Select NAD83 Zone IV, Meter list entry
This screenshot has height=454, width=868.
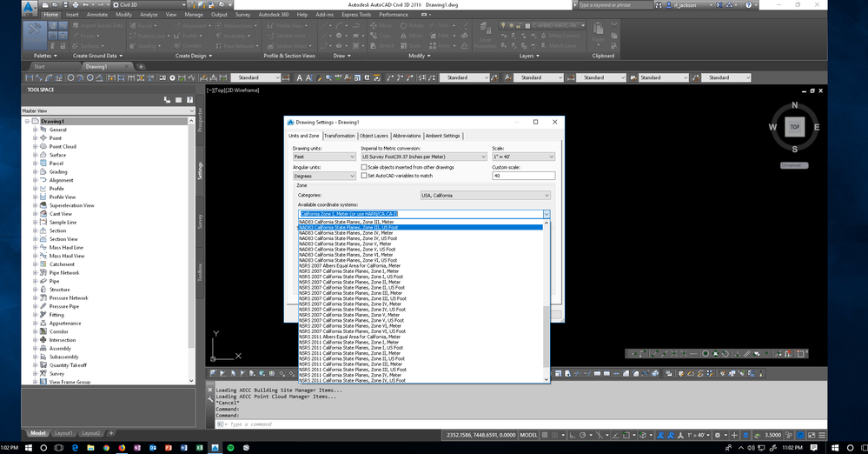[421, 233]
